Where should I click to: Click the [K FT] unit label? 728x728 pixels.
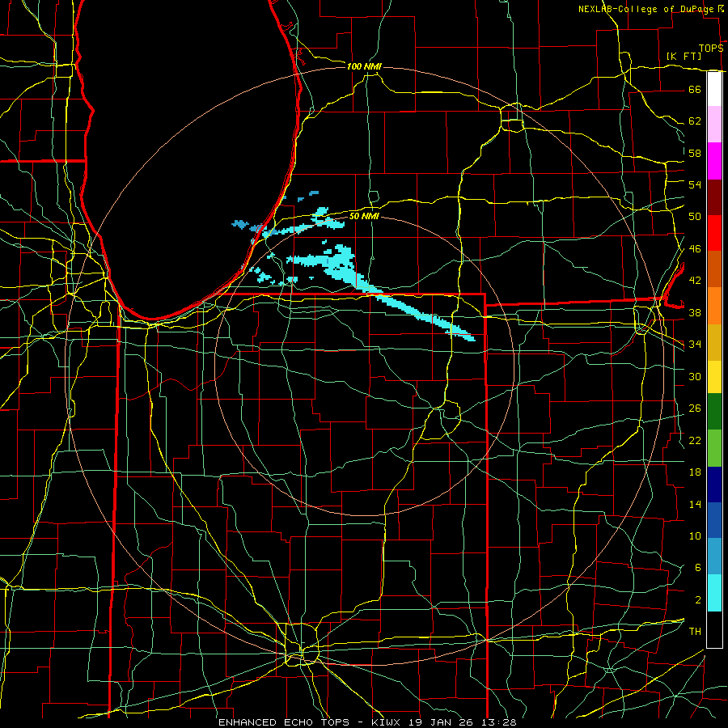click(684, 56)
